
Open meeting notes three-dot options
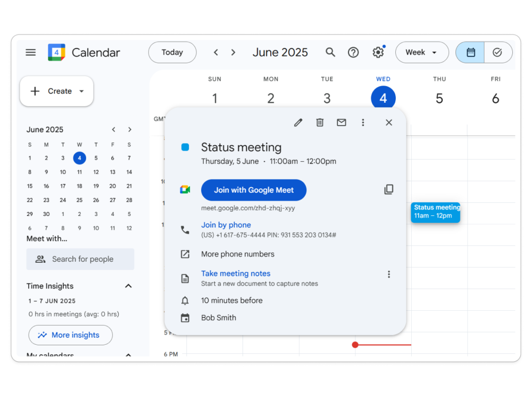[x=388, y=275]
